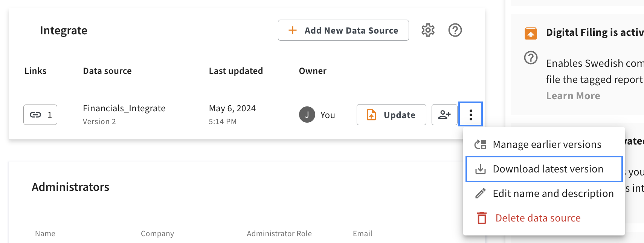Open the Learn More link

(573, 96)
